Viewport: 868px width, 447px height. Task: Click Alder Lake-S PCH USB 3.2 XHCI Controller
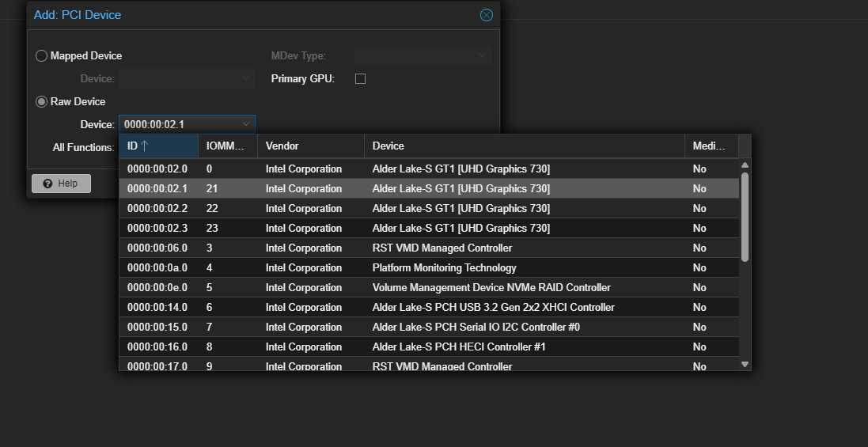point(493,307)
